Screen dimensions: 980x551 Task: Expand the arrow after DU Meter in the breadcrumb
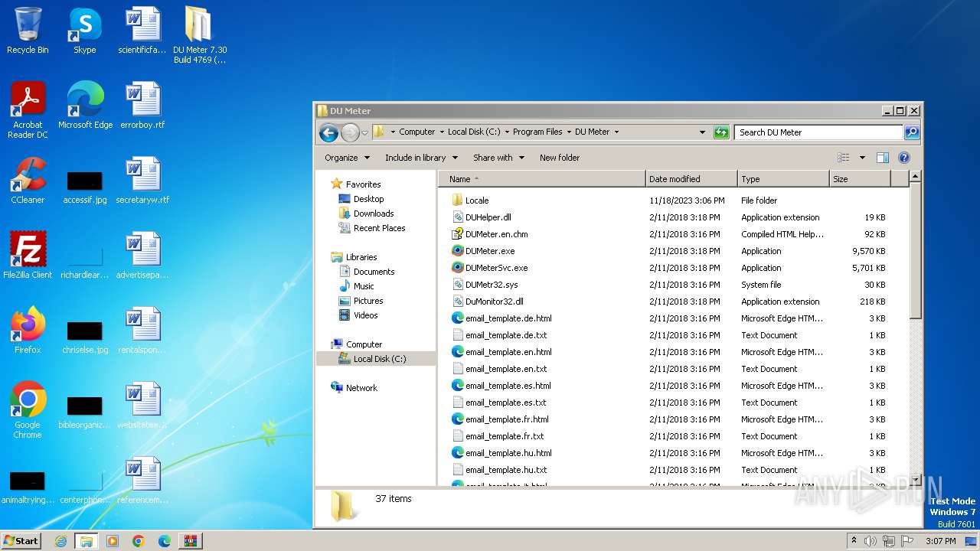(x=616, y=132)
